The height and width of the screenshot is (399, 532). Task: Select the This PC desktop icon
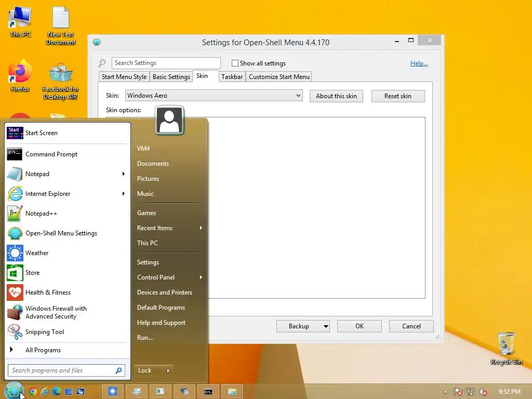coord(20,22)
